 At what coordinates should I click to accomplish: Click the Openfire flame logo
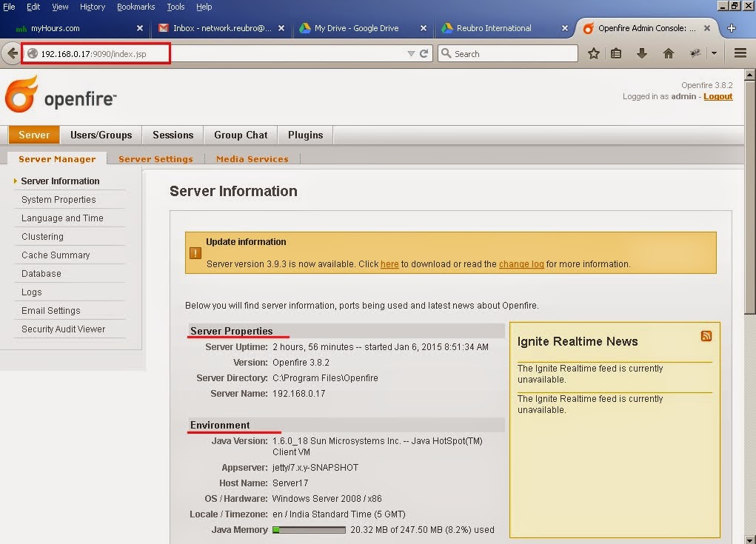[21, 94]
